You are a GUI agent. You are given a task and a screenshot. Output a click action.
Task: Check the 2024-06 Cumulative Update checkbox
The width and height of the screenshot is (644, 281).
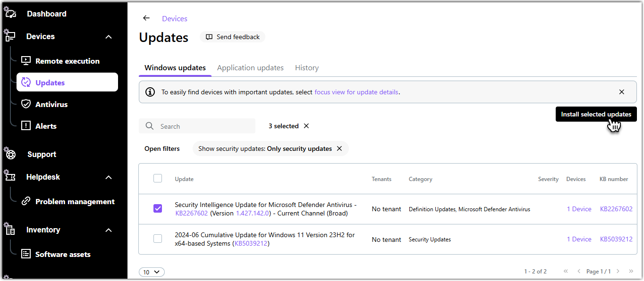coord(158,239)
